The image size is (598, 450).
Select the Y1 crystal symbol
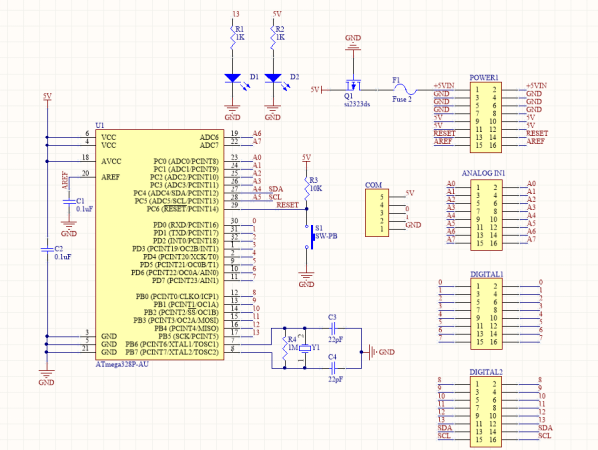click(305, 348)
